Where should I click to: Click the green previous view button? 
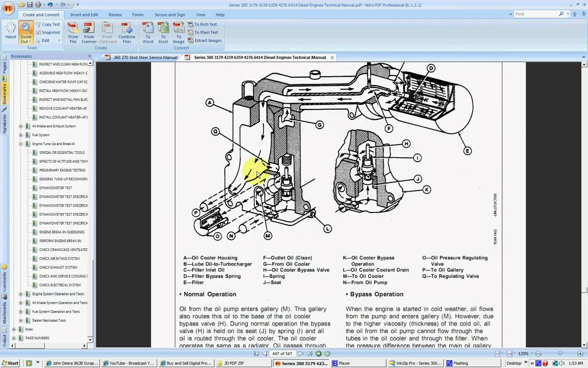(x=318, y=354)
